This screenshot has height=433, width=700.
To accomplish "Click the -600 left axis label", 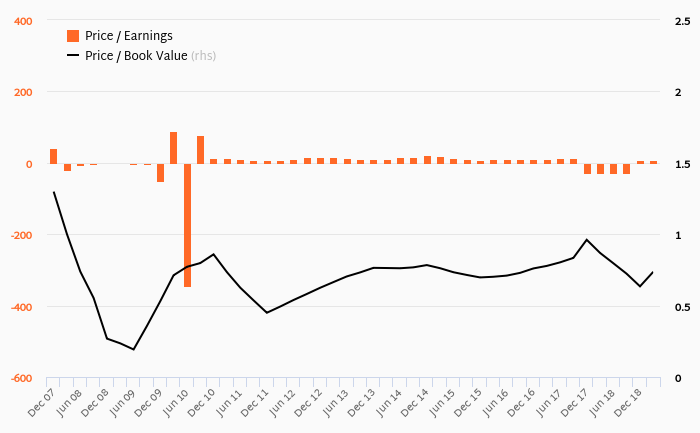I will click(21, 379).
